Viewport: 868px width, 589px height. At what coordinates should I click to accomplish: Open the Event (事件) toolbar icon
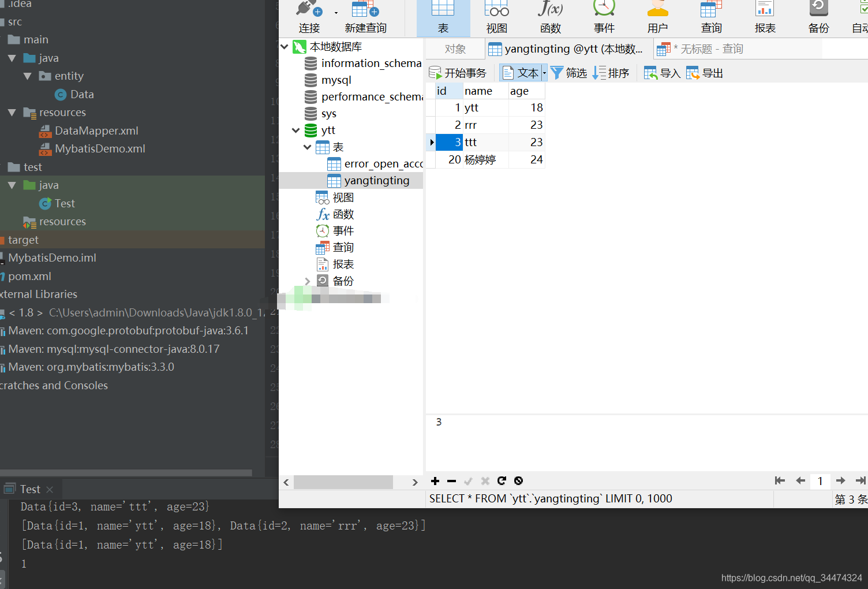click(604, 17)
